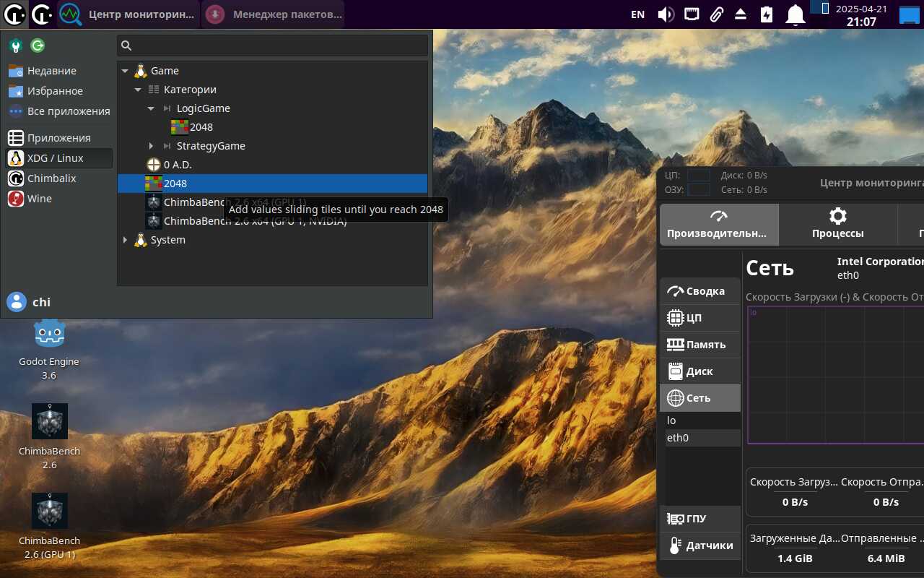Open the menu settings wrench icon

pyautogui.click(x=15, y=46)
